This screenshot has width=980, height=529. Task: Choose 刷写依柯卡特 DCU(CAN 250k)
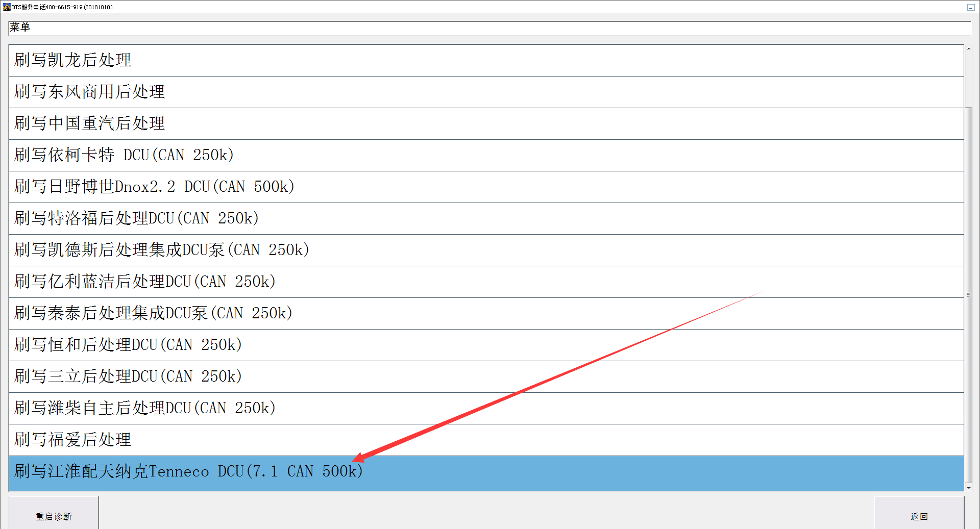coord(486,156)
